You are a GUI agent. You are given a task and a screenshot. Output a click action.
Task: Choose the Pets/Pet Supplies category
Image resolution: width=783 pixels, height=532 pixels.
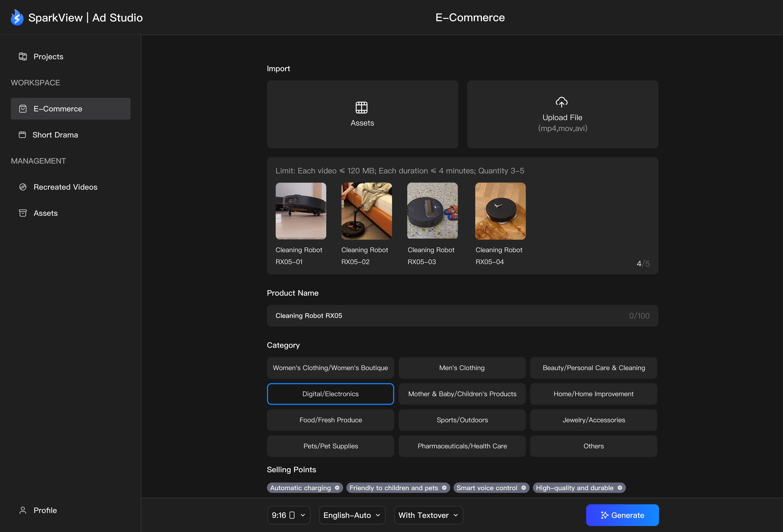330,446
